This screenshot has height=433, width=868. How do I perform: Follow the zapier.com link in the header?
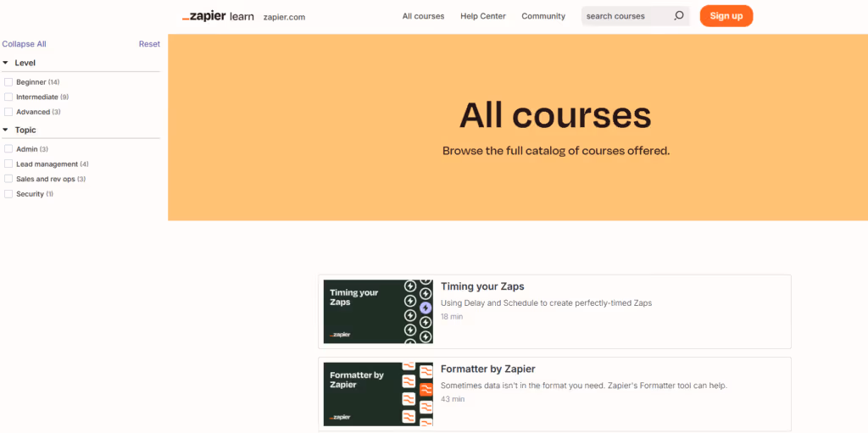[x=284, y=17]
